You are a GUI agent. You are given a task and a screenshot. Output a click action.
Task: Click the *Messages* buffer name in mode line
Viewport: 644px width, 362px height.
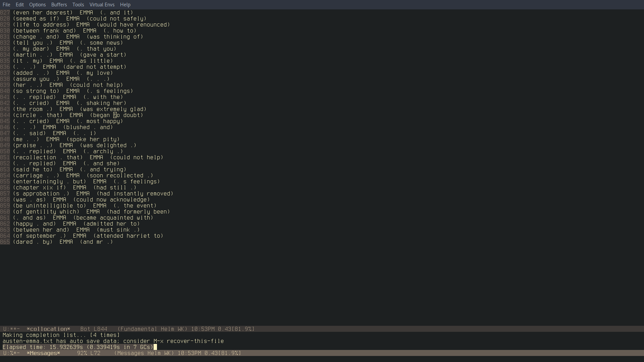(x=43, y=353)
